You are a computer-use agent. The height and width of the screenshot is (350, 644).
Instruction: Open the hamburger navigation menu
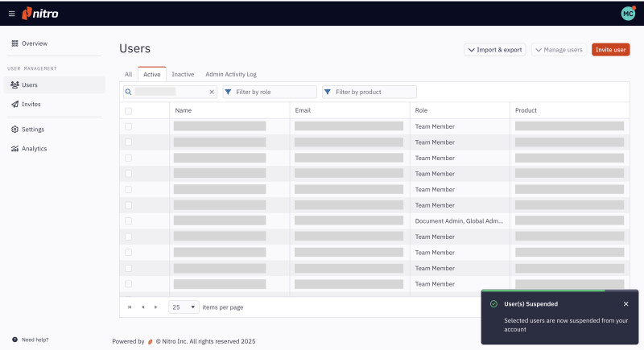11,14
